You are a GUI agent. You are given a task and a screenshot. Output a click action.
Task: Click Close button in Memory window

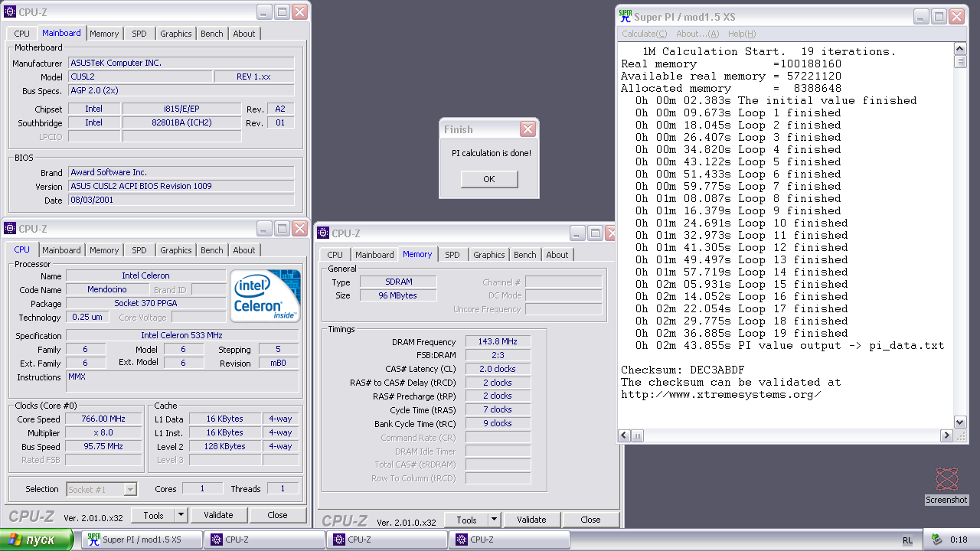[590, 520]
